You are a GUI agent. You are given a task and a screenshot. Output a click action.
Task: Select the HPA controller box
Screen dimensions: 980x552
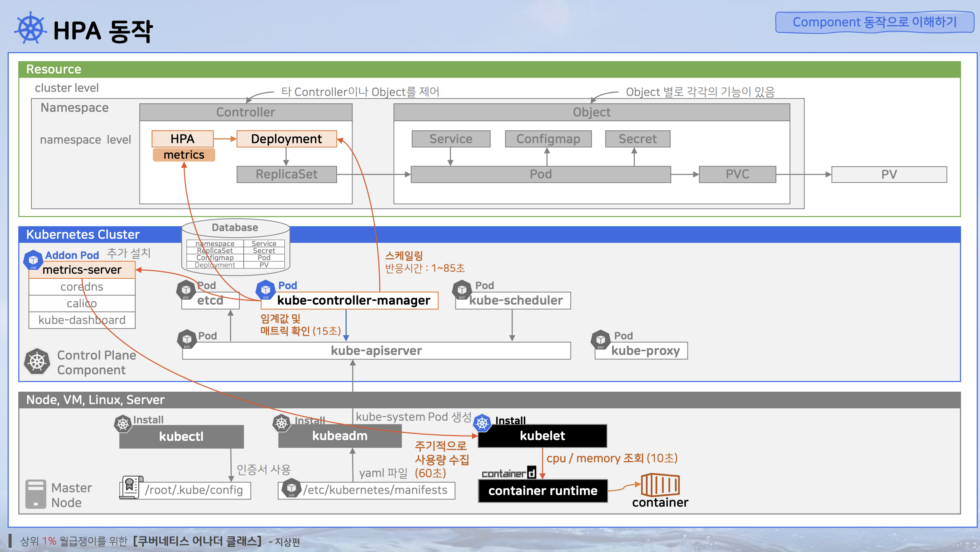[182, 139]
